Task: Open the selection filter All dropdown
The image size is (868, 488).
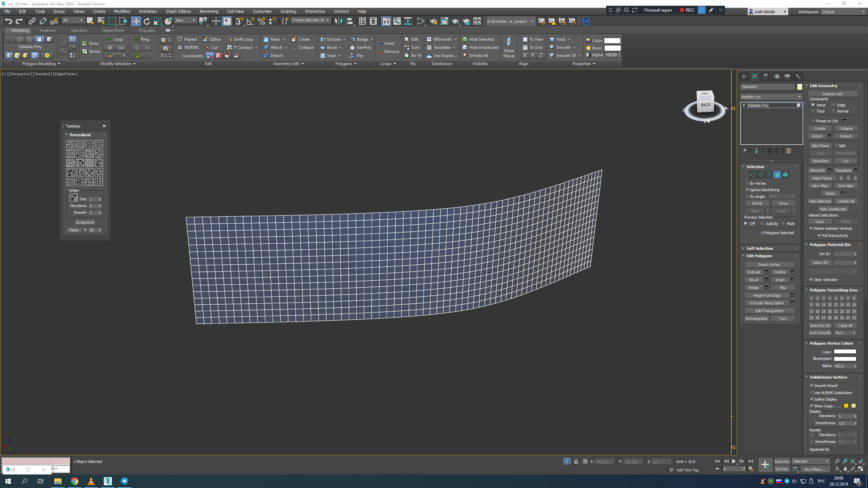Action: point(73,21)
